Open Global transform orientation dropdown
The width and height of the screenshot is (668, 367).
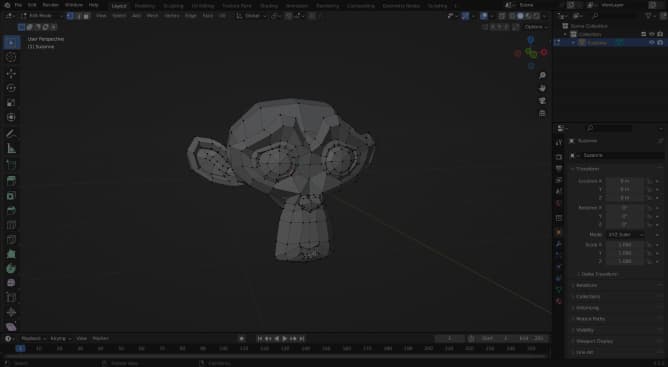252,16
